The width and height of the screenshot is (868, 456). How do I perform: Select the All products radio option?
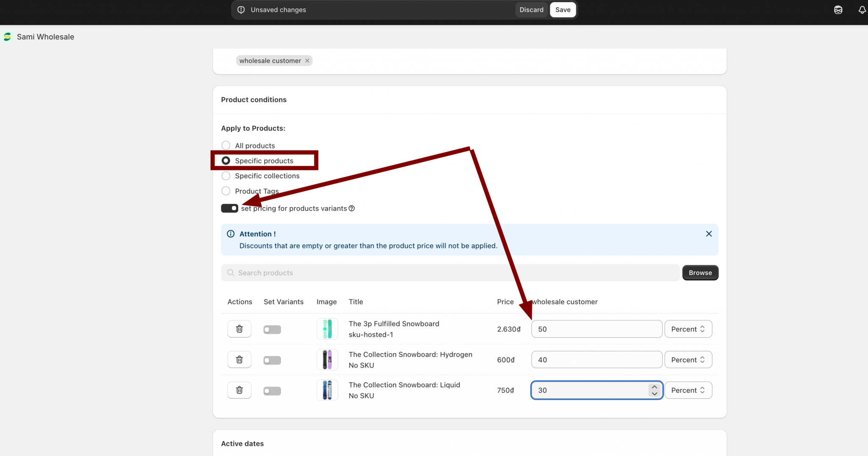pyautogui.click(x=226, y=145)
